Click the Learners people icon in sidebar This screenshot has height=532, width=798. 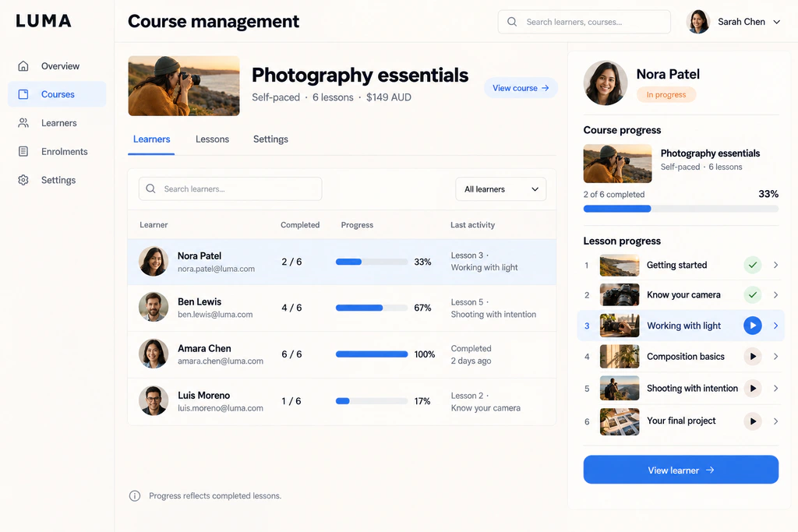(23, 122)
